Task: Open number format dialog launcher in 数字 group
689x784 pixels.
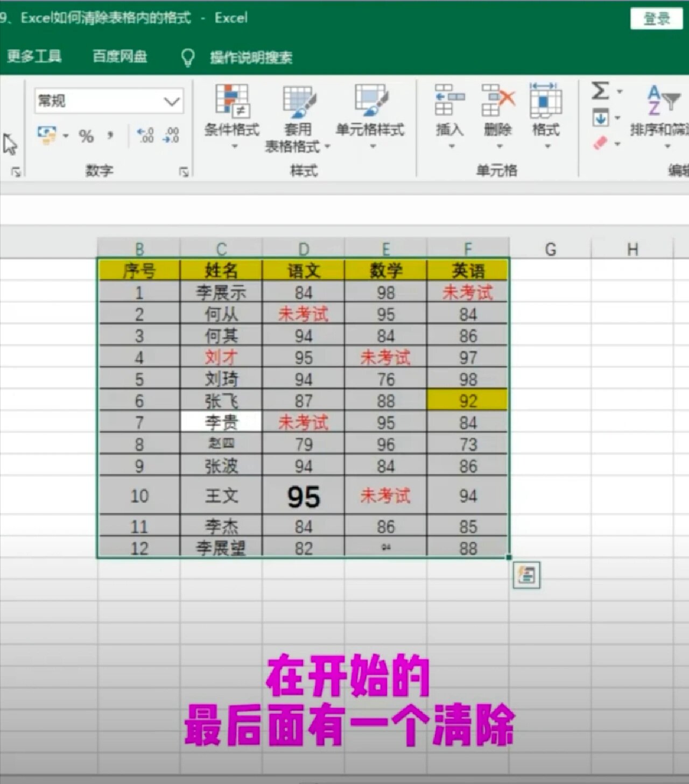Action: pyautogui.click(x=184, y=172)
